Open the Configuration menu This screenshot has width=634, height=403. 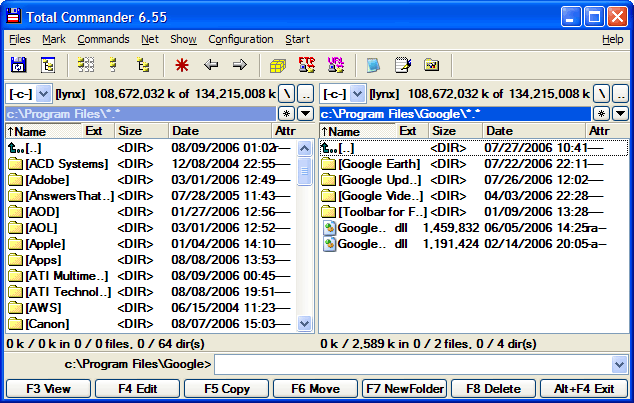(x=241, y=39)
